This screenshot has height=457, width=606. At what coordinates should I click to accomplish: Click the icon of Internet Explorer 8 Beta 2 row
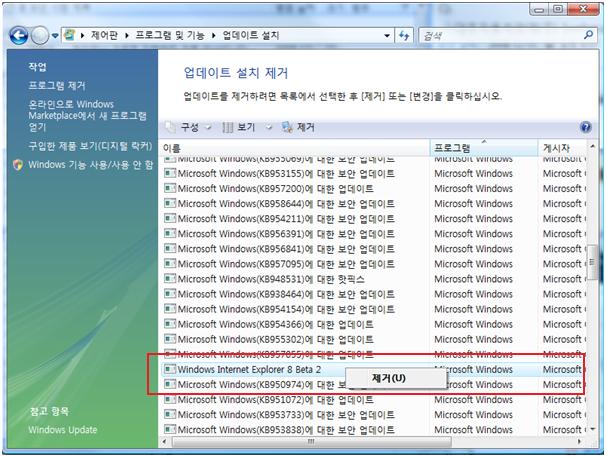tap(170, 369)
